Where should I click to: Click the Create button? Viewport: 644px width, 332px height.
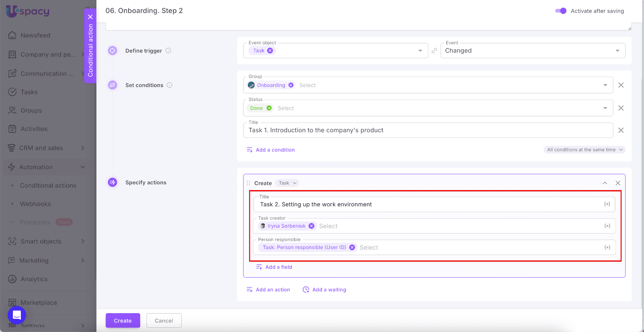point(123,321)
